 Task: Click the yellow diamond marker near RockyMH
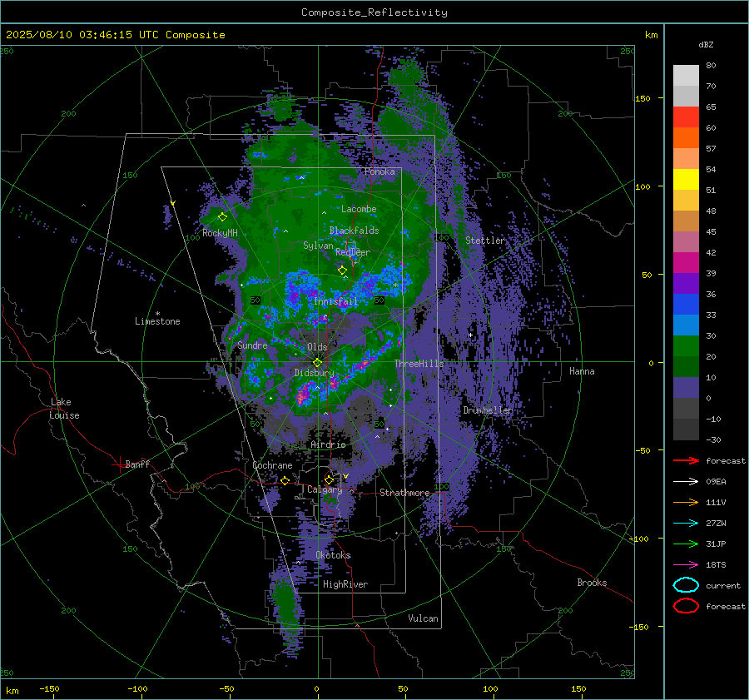[x=222, y=217]
